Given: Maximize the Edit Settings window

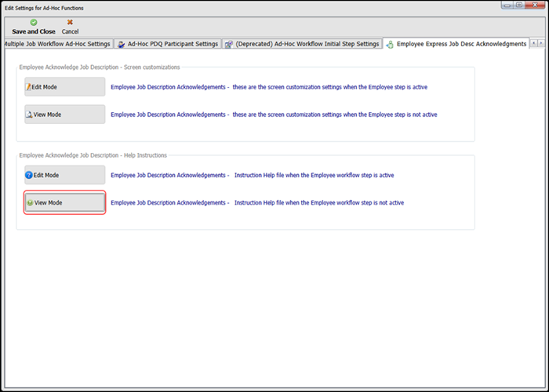Looking at the screenshot, I should pos(519,5).
